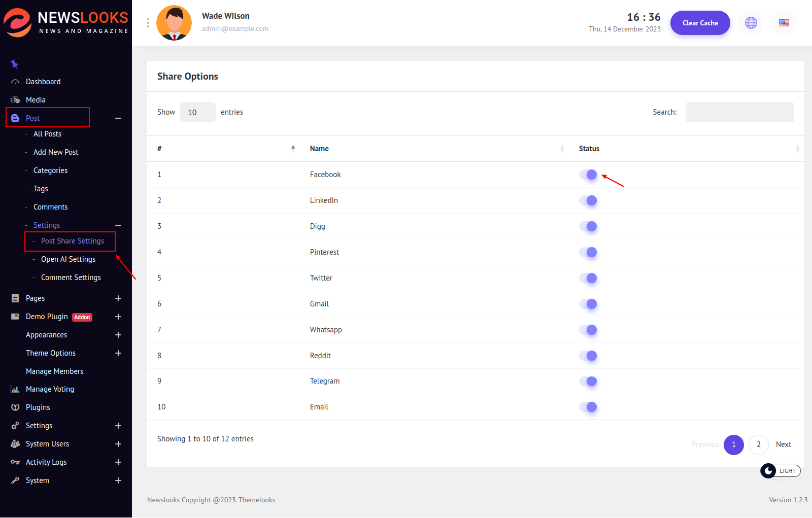Click the Plugins plug icon
812x518 pixels.
point(15,407)
